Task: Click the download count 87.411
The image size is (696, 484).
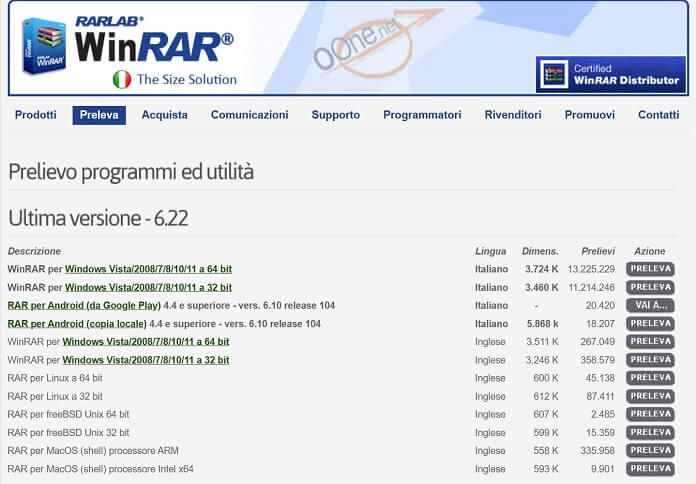Action: 600,397
